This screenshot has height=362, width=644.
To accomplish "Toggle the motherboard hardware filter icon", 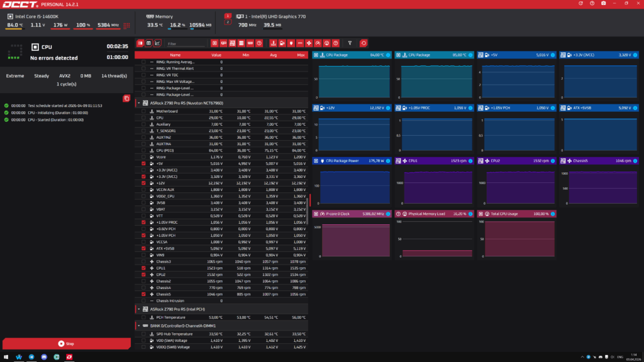I will [233, 43].
